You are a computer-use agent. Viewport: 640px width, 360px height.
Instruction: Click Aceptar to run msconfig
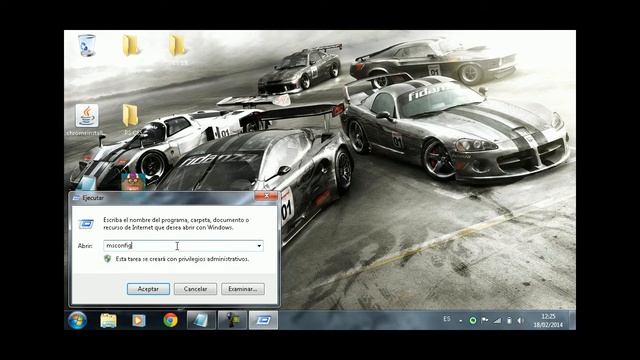(x=148, y=289)
